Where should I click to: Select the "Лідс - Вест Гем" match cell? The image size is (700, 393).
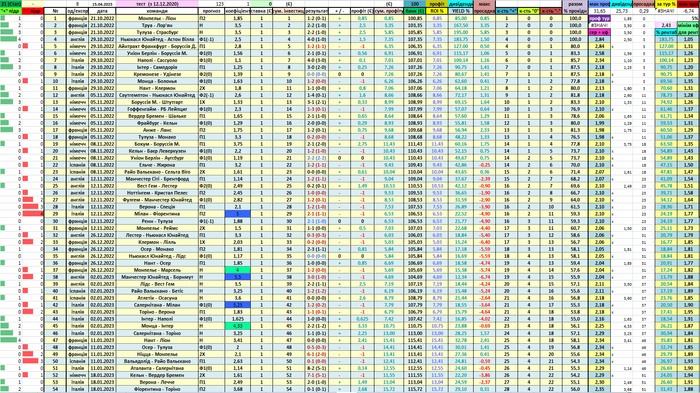point(157,284)
